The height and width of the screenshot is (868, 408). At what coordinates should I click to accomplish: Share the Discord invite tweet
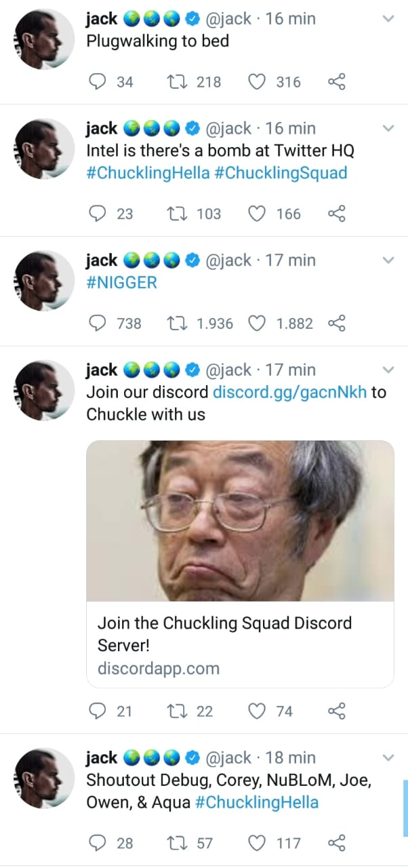[337, 711]
